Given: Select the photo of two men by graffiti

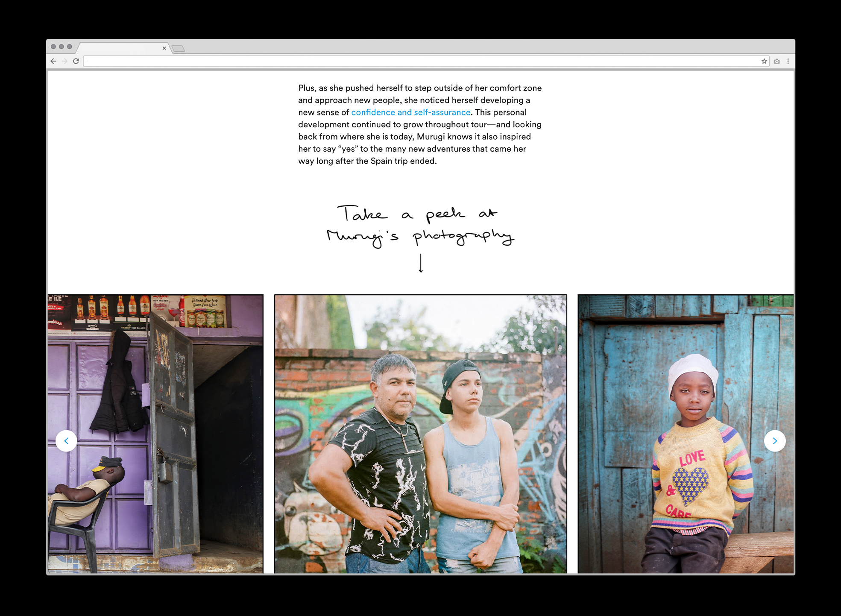Looking at the screenshot, I should [421, 434].
